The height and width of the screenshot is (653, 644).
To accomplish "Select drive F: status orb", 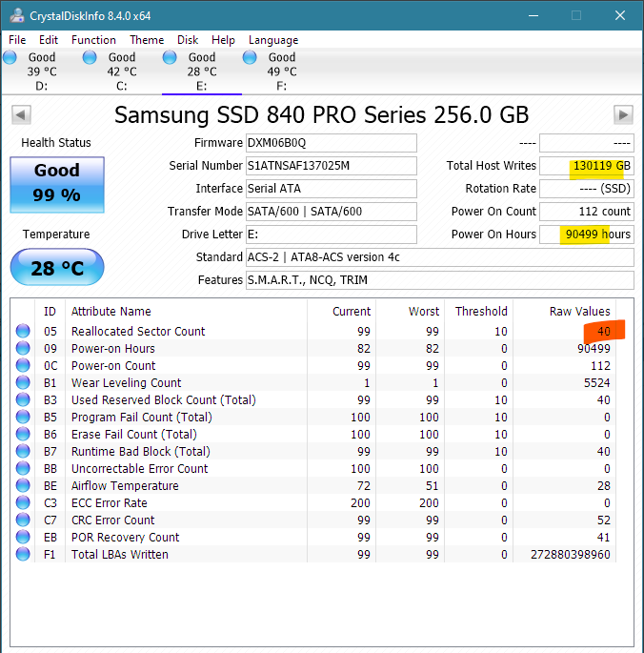I will (250, 57).
